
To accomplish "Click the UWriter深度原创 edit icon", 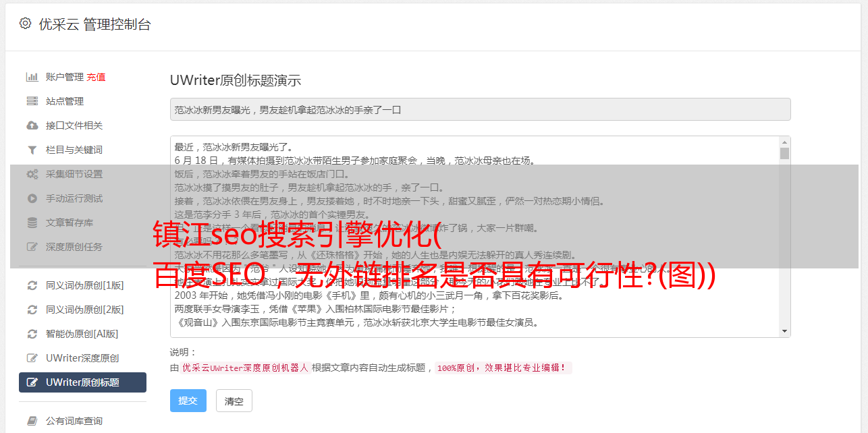I will tap(32, 358).
